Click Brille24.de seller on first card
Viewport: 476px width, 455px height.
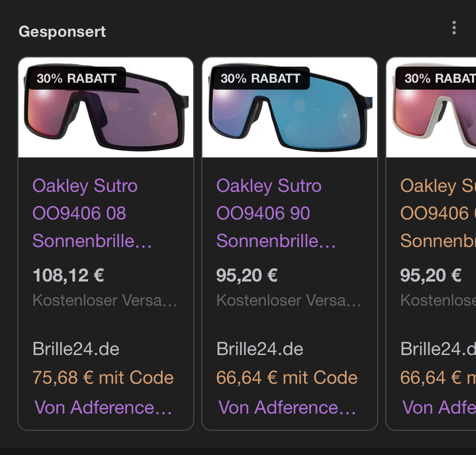point(76,349)
